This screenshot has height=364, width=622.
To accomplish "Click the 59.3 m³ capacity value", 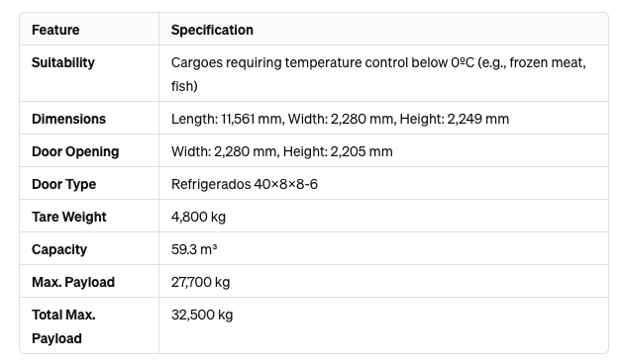I will click(194, 249).
